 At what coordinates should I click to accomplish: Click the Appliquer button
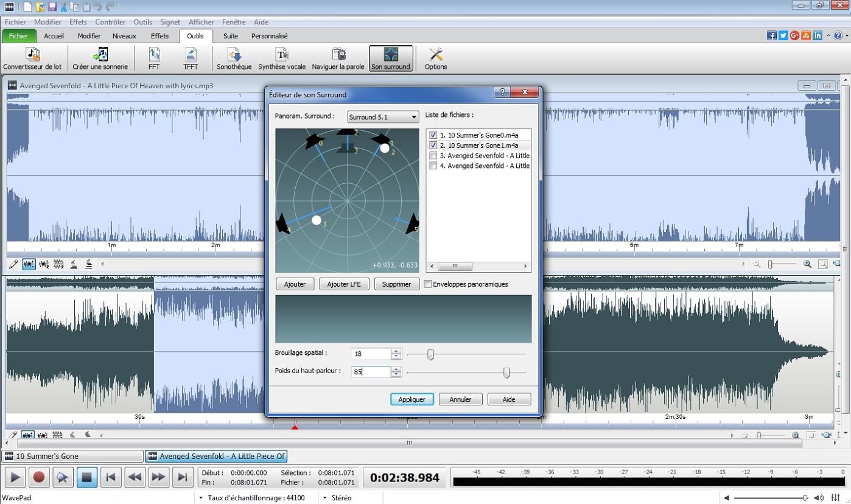[x=411, y=399]
